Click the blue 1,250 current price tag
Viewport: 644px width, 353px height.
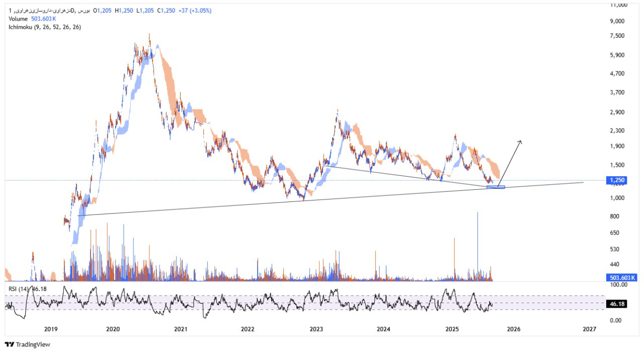(x=617, y=180)
